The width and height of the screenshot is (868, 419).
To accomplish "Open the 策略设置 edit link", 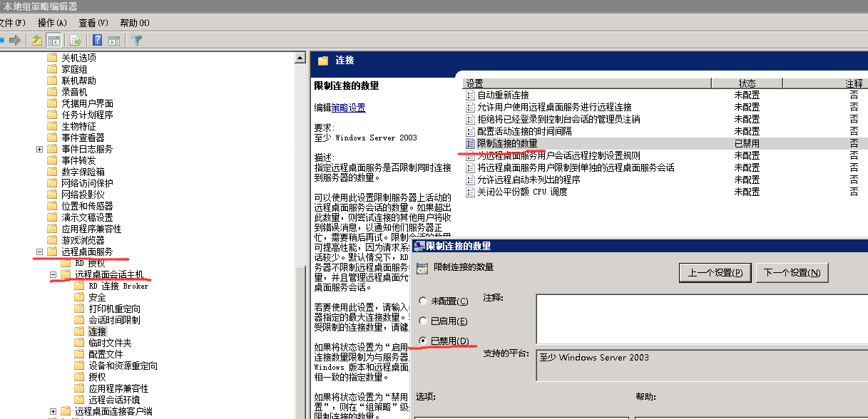I will pyautogui.click(x=348, y=108).
